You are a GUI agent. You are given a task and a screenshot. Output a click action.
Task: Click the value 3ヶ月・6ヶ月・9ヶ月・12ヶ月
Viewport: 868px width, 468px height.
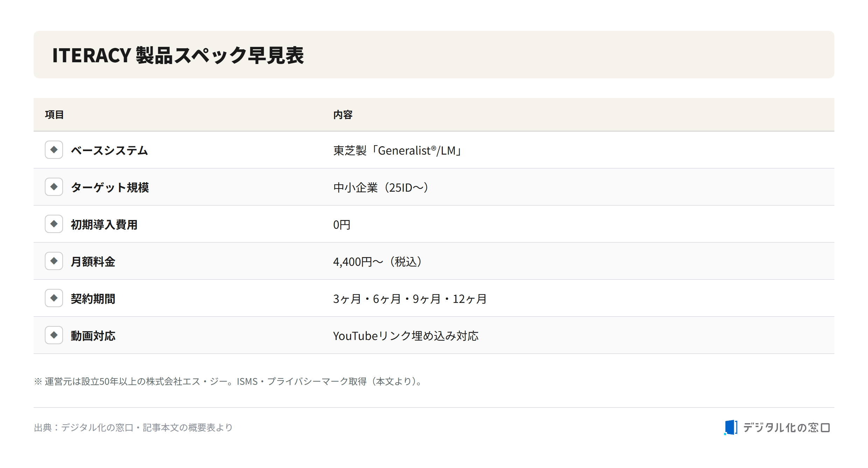click(410, 299)
